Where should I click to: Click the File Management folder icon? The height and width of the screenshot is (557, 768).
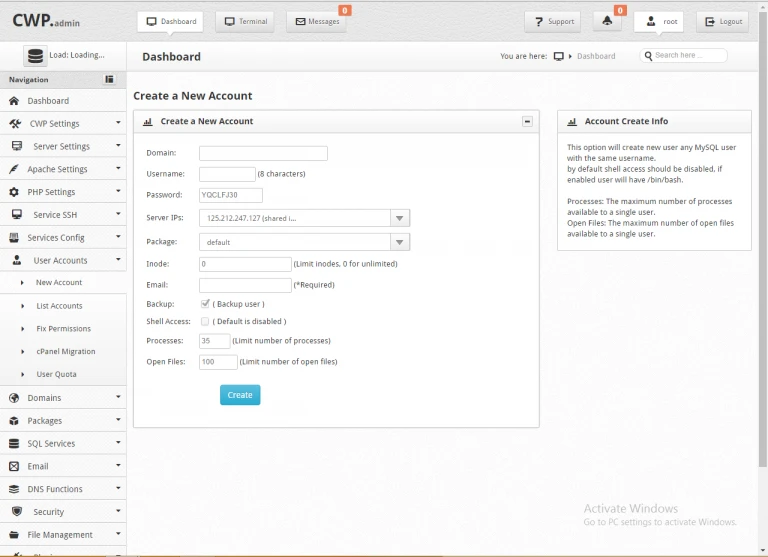point(14,534)
